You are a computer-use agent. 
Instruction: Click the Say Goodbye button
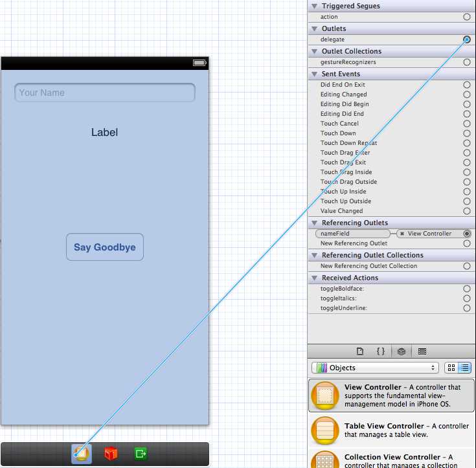(x=105, y=247)
